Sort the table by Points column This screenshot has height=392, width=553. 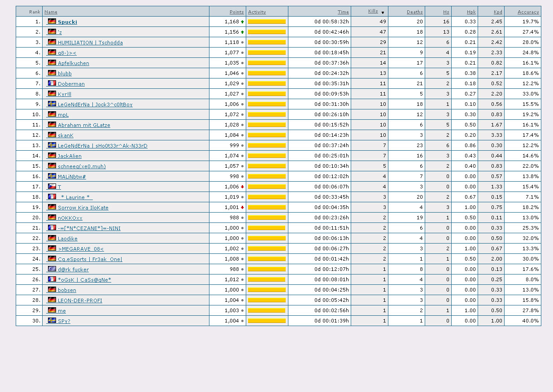pyautogui.click(x=236, y=12)
